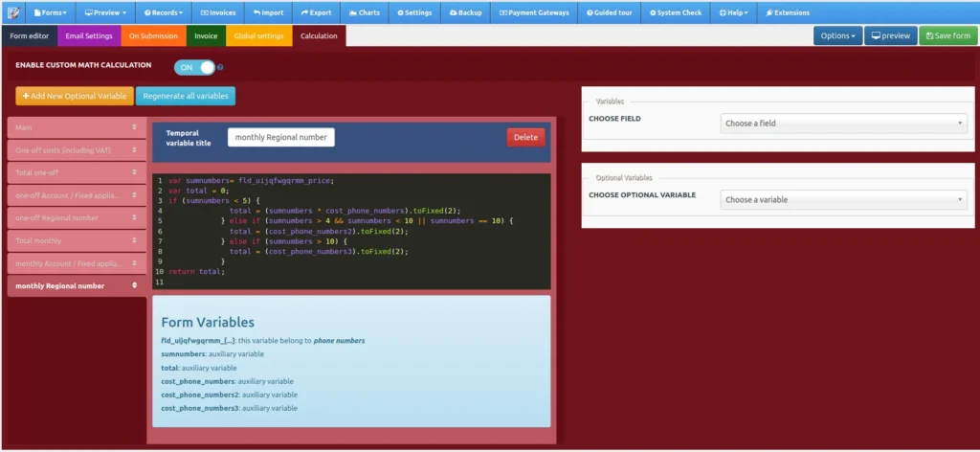Click sort handle on monthly Regional number row

(x=134, y=285)
